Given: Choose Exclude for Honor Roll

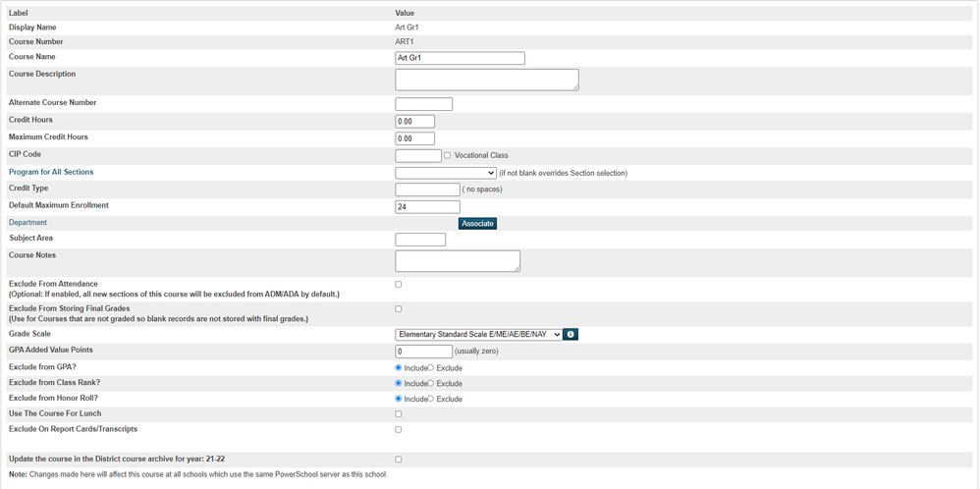Looking at the screenshot, I should 431,400.
